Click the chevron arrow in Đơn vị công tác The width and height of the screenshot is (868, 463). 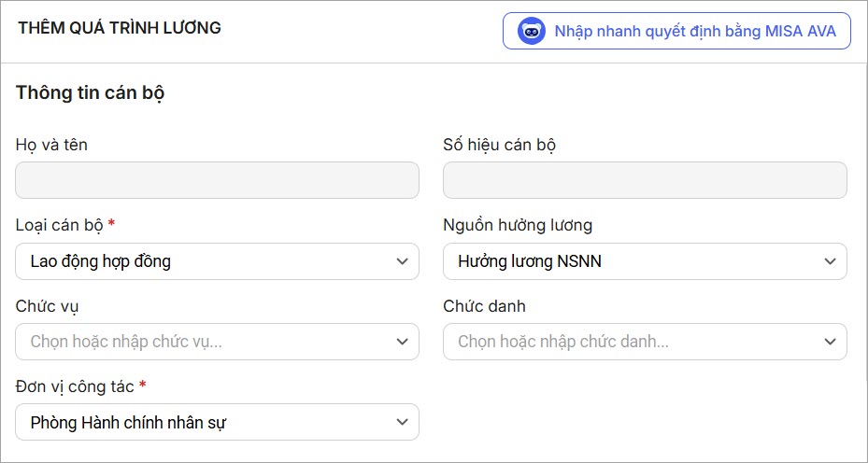[403, 422]
